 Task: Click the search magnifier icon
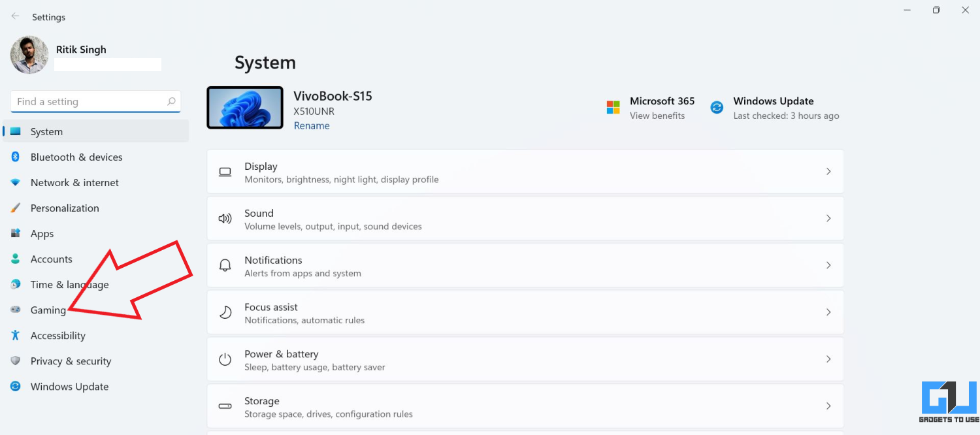(x=171, y=101)
